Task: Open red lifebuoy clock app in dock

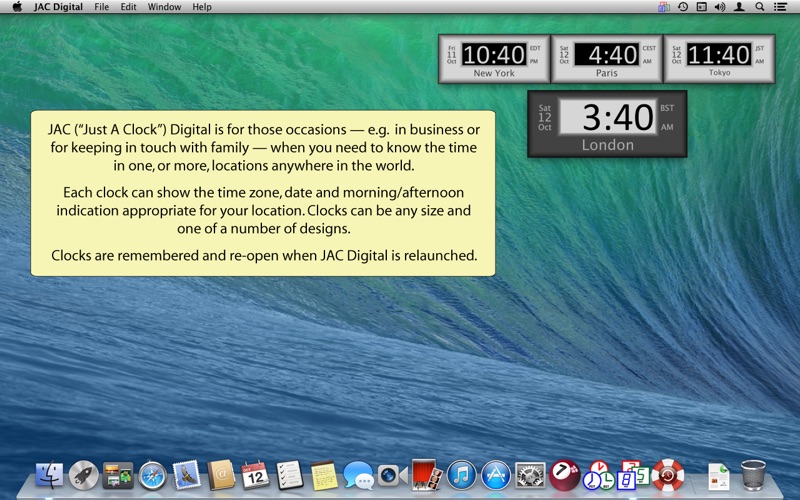Action: tap(667, 476)
